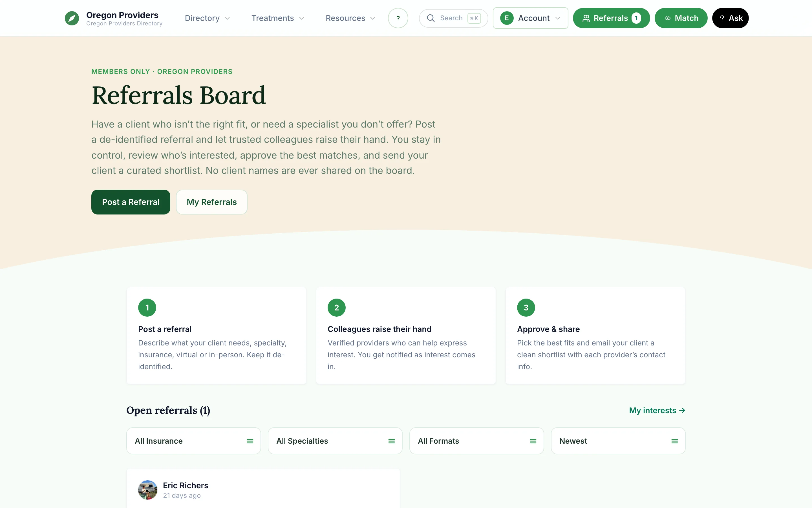The image size is (812, 508).
Task: Click the magnifying glass search icon
Action: click(x=431, y=18)
